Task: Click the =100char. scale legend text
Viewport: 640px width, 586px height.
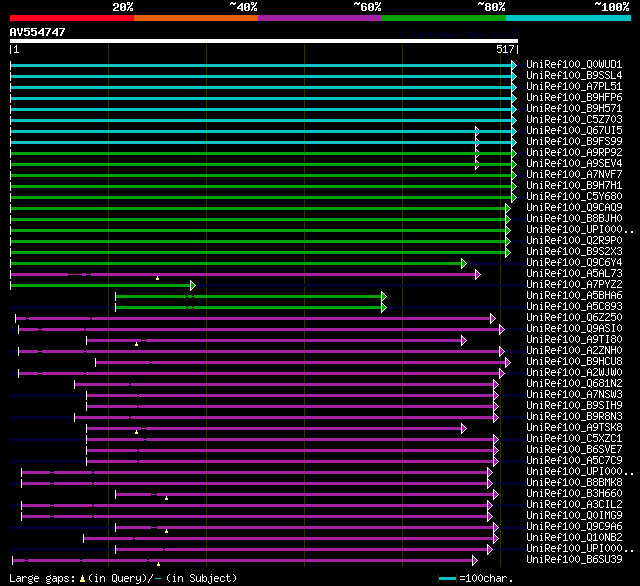Action: tap(486, 579)
